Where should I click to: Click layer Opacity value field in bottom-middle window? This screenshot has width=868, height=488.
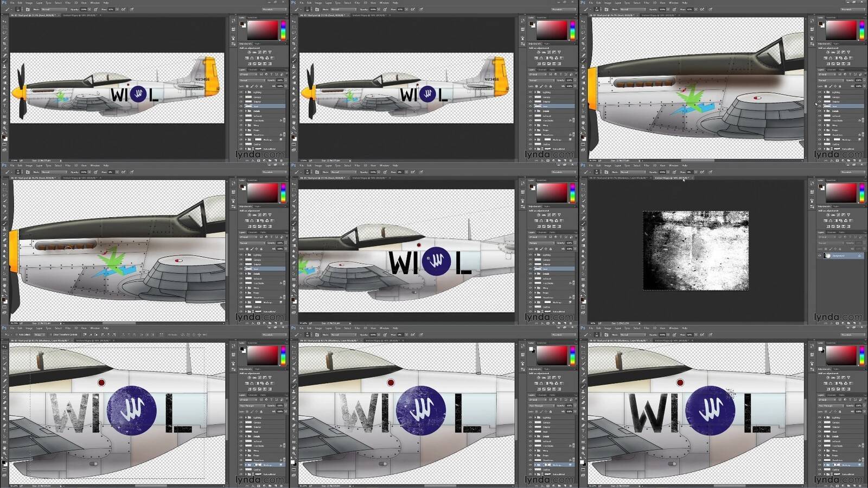[x=569, y=405]
